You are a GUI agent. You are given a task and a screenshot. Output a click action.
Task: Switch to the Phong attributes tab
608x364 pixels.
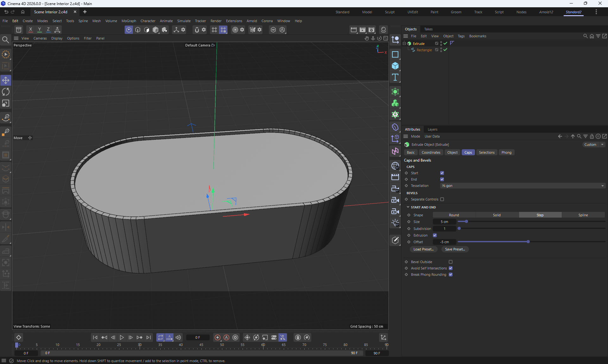[x=506, y=152]
